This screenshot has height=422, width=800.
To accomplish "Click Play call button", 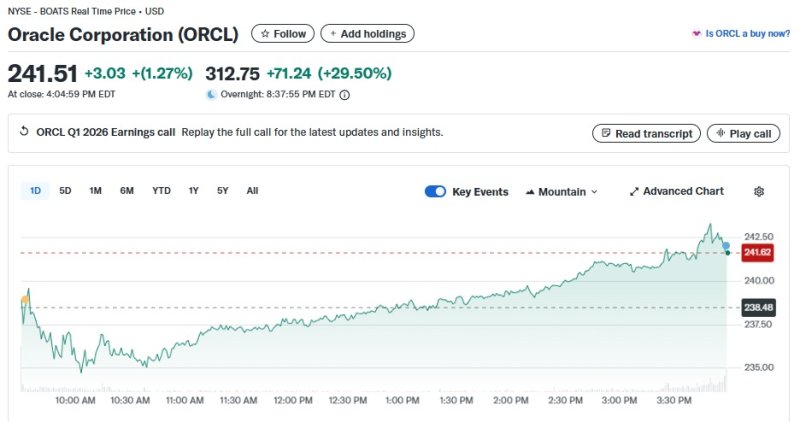I will click(743, 134).
